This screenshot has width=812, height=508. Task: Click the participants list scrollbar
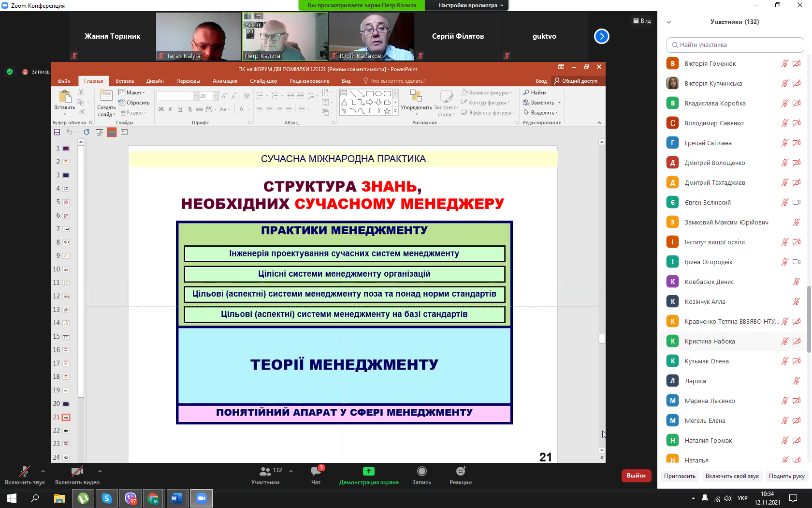coord(809,318)
